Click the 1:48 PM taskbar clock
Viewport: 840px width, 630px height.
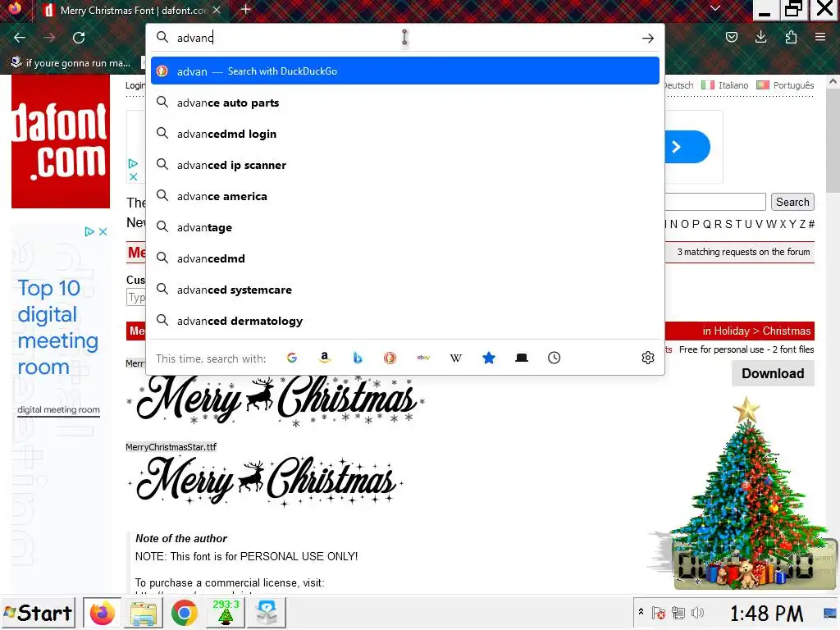(x=766, y=614)
